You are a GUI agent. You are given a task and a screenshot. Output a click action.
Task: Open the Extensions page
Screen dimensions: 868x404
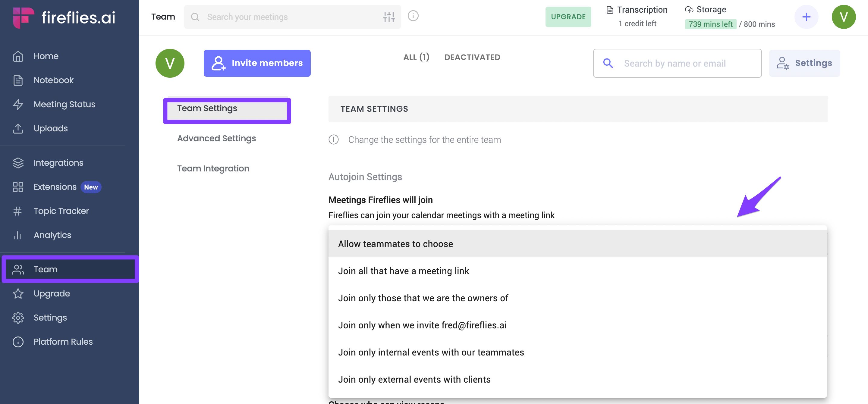click(55, 187)
